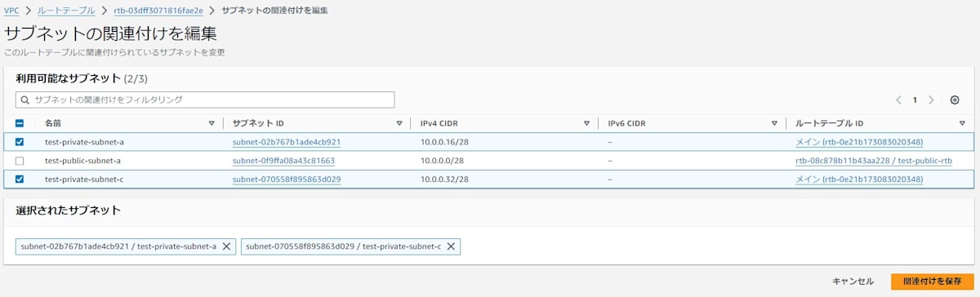Toggle the select-all subnets header checkbox

point(20,123)
